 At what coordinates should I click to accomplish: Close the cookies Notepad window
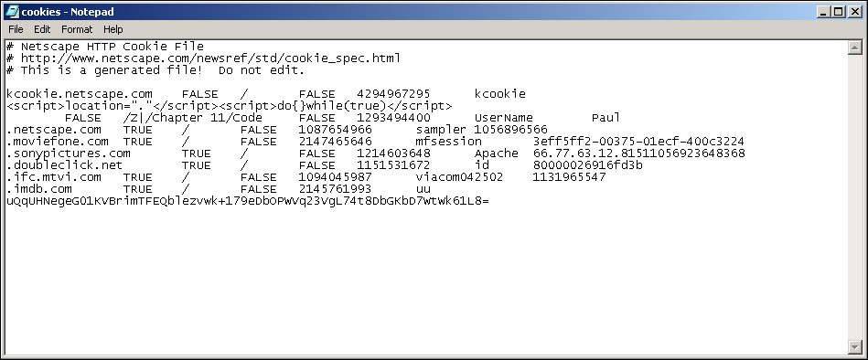coord(854,11)
